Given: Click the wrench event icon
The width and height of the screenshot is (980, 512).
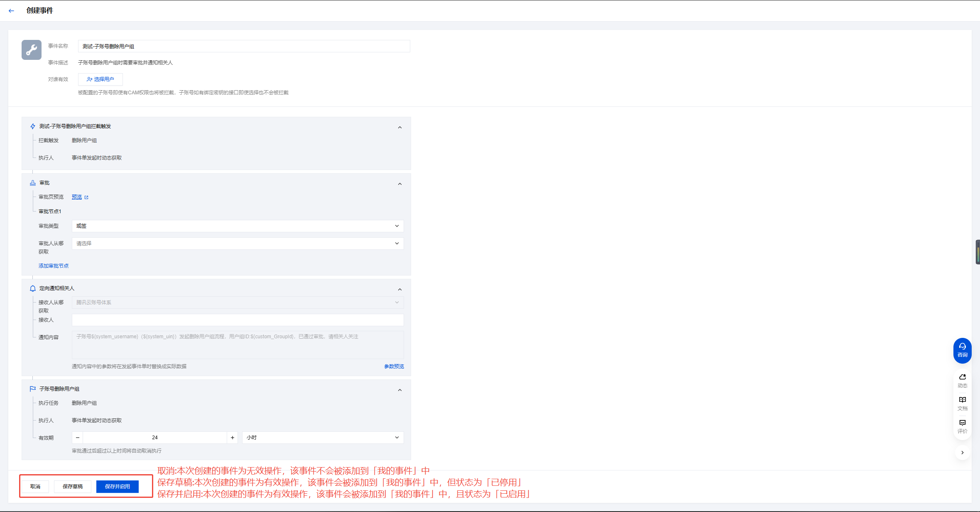Looking at the screenshot, I should pyautogui.click(x=32, y=50).
